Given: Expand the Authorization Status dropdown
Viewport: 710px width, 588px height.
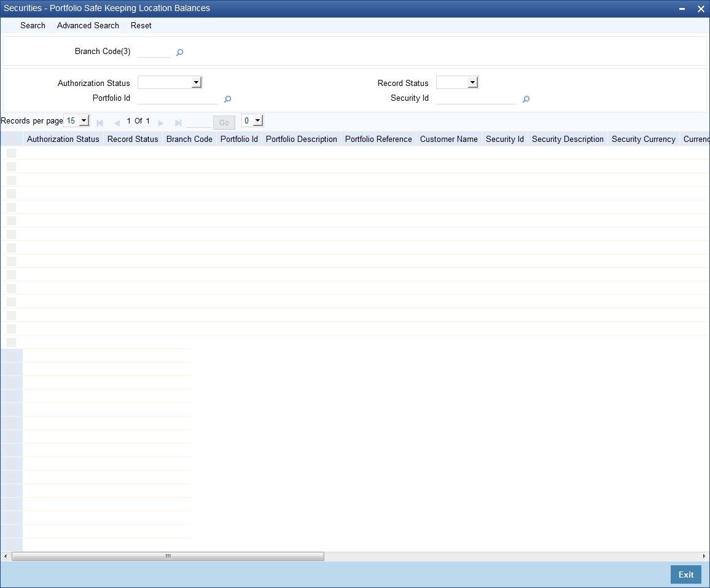Looking at the screenshot, I should (196, 82).
